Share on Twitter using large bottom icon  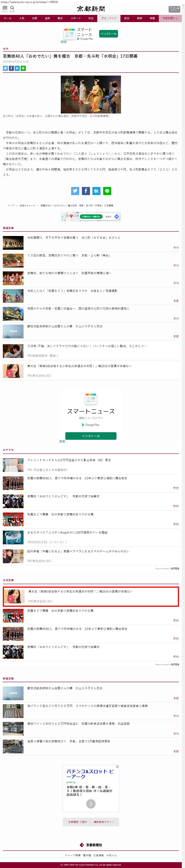pyautogui.click(x=75, y=191)
